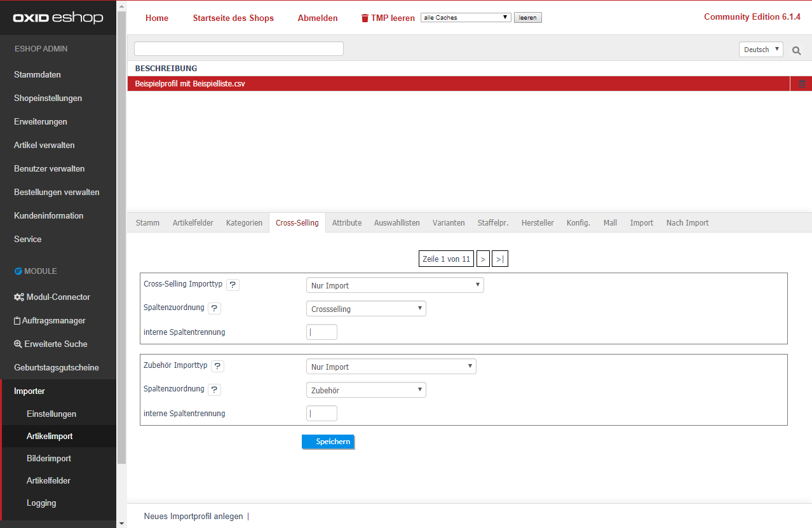Open help for Cross-Selling Importtyp
The height and width of the screenshot is (528, 812).
click(x=233, y=285)
